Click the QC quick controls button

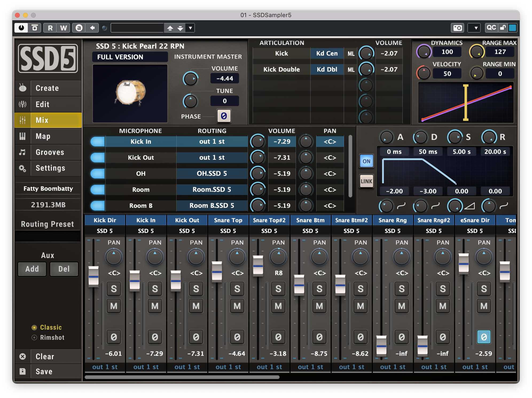click(x=491, y=28)
